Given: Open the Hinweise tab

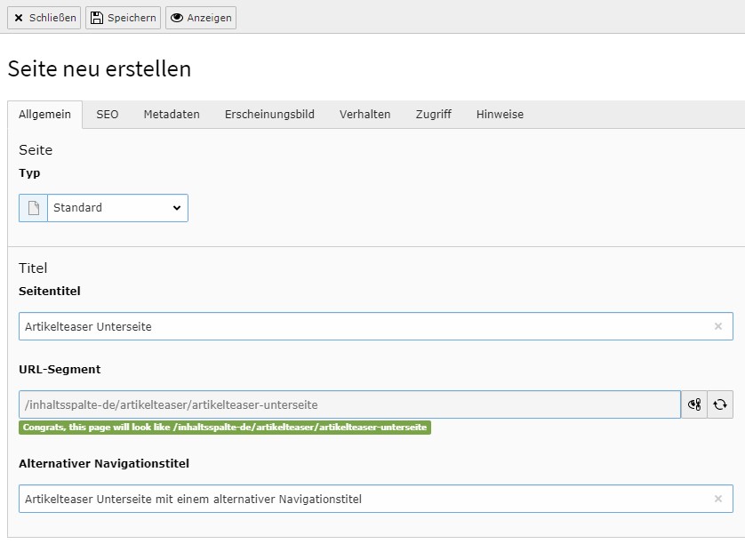Looking at the screenshot, I should point(500,115).
